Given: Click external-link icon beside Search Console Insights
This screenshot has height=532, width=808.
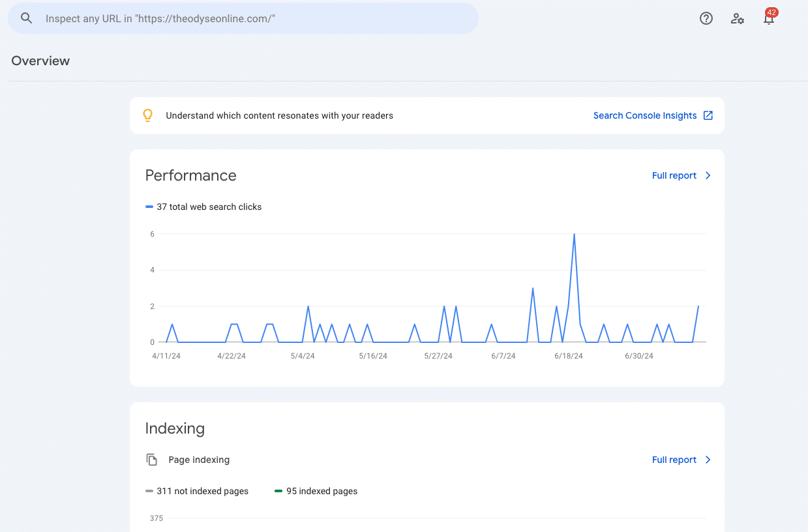Looking at the screenshot, I should point(708,115).
